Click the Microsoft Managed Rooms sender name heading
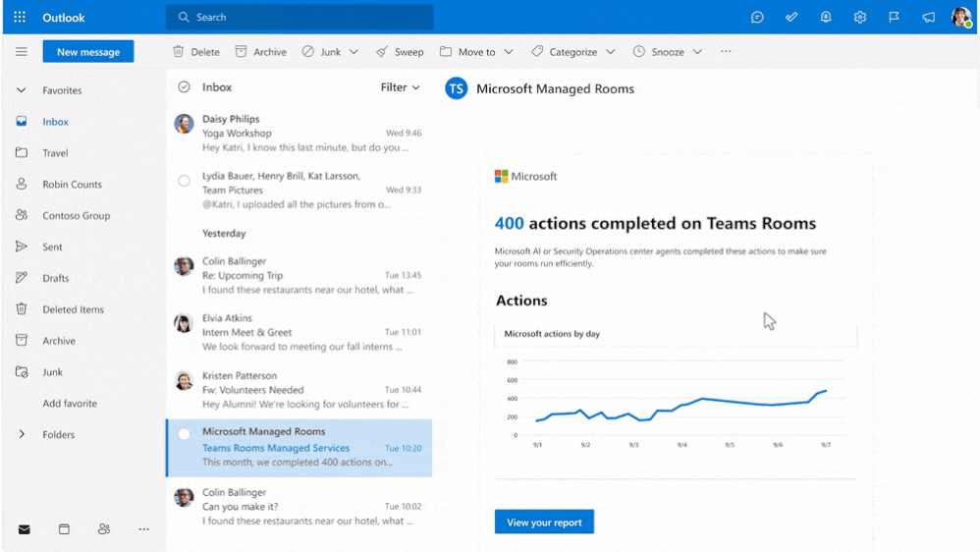The height and width of the screenshot is (552, 980). point(555,88)
